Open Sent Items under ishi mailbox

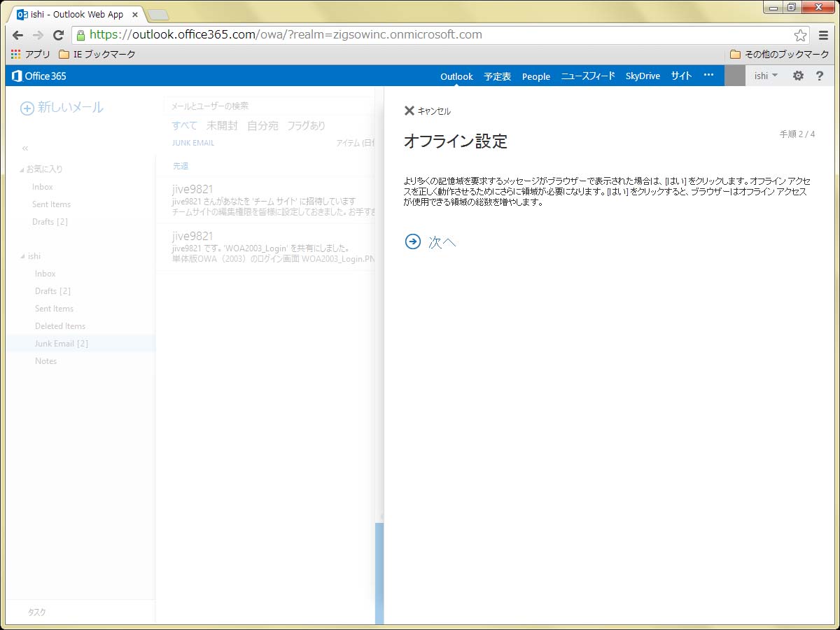click(x=54, y=309)
